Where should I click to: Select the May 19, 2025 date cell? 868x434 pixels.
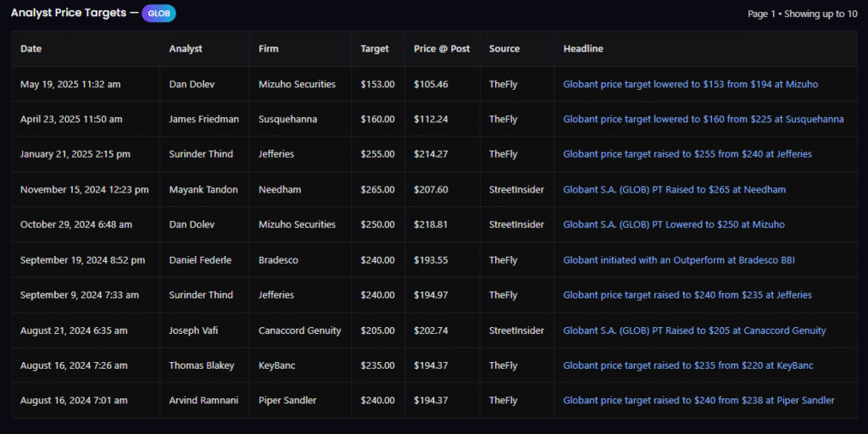coord(70,85)
